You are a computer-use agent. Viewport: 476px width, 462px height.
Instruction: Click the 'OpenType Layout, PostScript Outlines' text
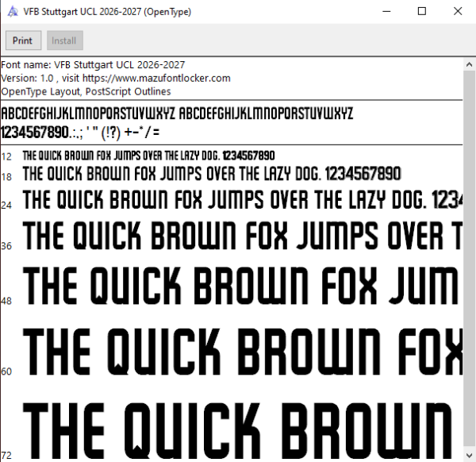tap(86, 91)
